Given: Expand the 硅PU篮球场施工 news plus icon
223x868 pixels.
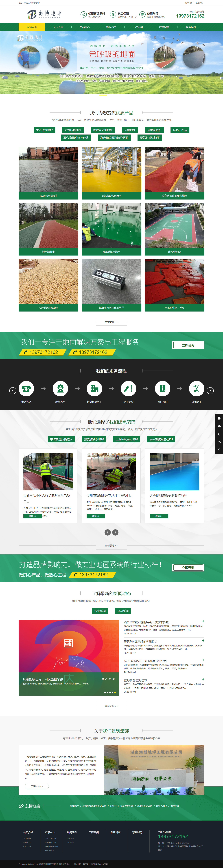Looking at the screenshot, I should point(203,660).
